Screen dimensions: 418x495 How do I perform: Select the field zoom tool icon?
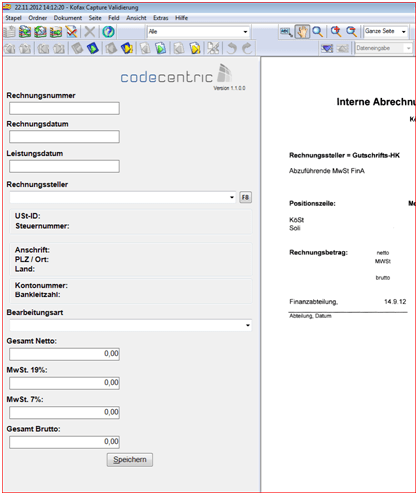286,32
